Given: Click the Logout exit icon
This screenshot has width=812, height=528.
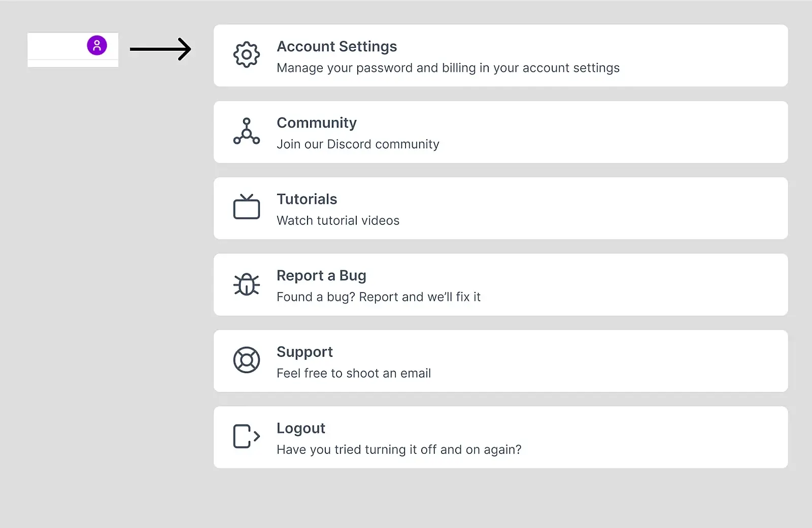Looking at the screenshot, I should click(247, 436).
